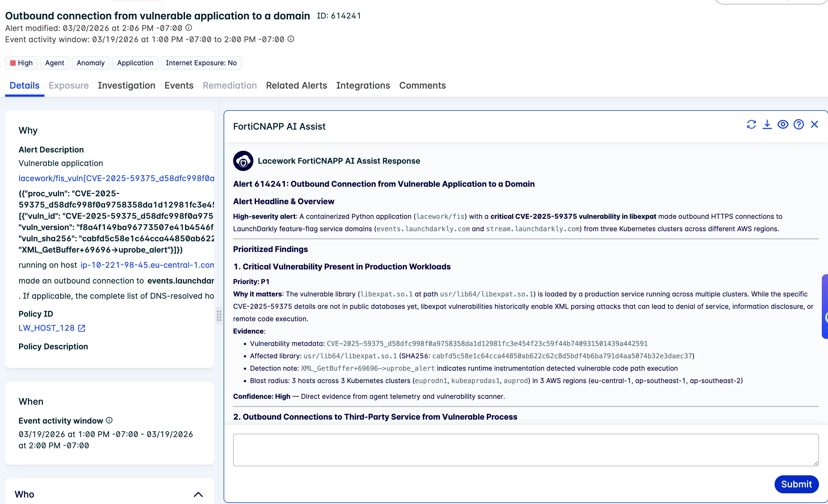
Task: Click the Detection note bullet text
Action: 464,368
